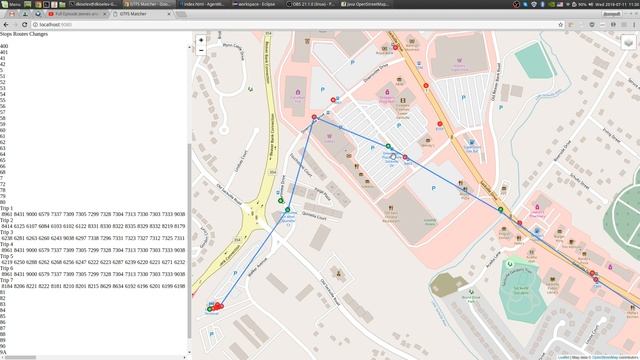The image size is (640, 360).
Task: Click the OBS tray icon
Action: tap(516, 4)
